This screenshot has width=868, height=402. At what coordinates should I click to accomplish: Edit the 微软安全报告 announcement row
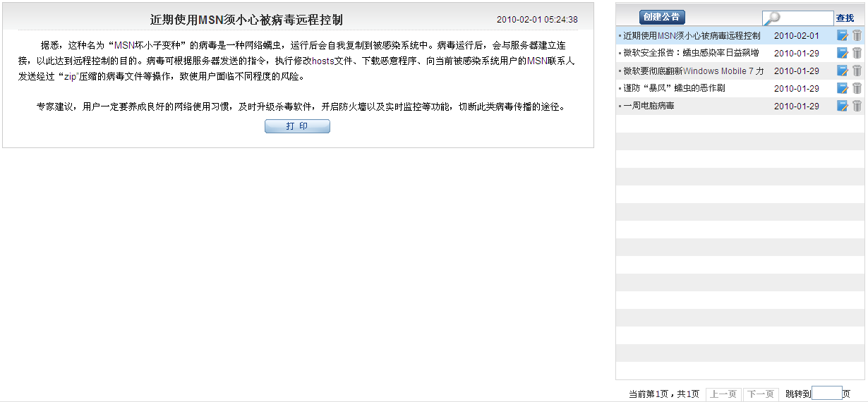pos(843,53)
